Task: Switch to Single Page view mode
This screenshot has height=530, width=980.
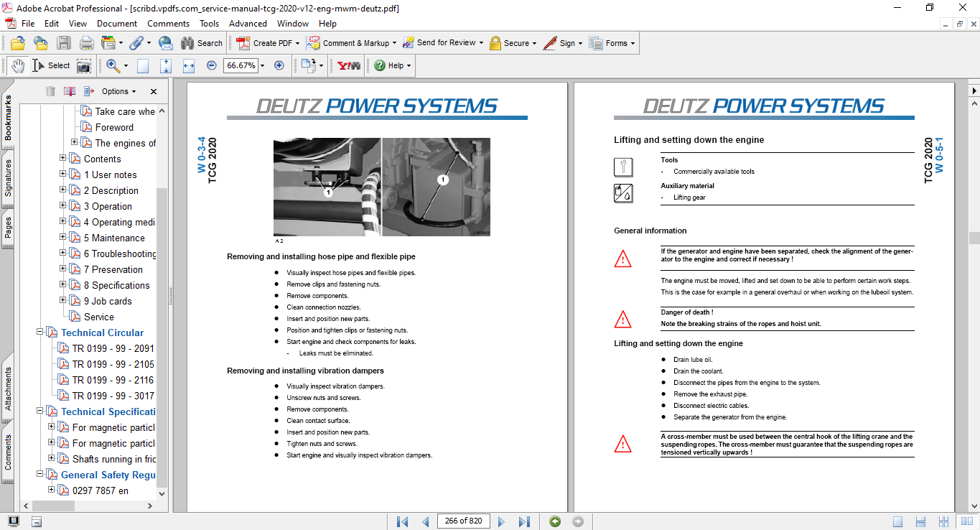Action: pos(898,521)
